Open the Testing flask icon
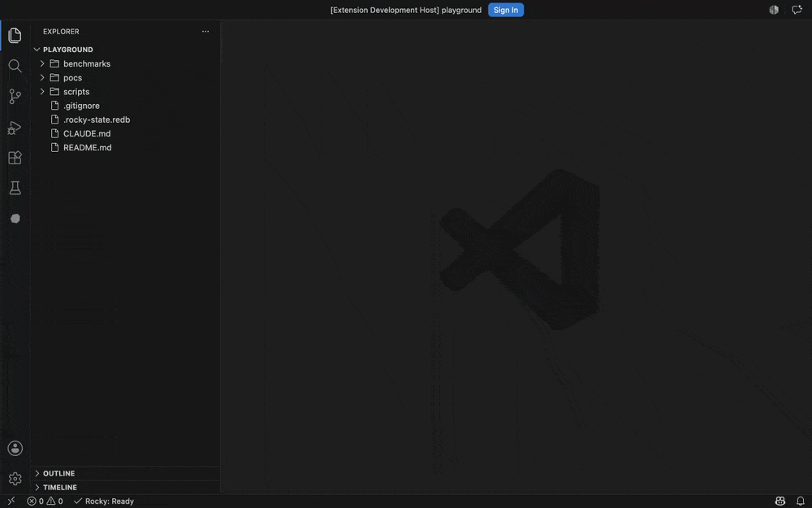Image resolution: width=812 pixels, height=508 pixels. tap(15, 188)
